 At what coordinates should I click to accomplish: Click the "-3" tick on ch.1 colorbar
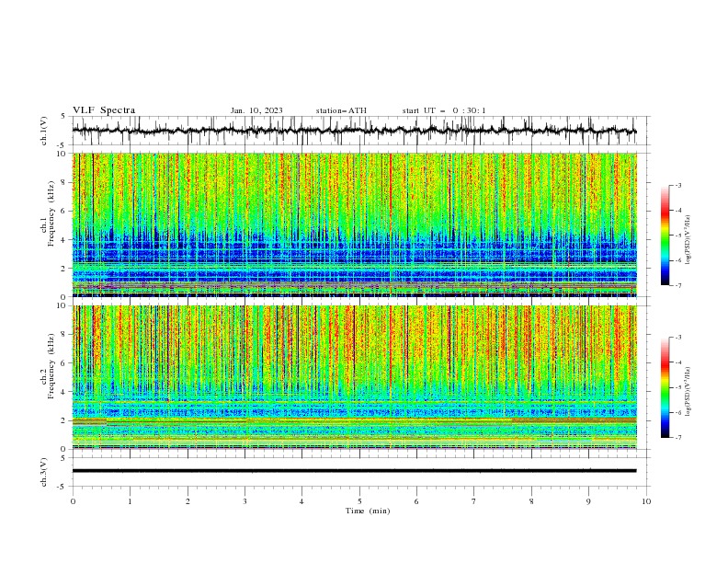click(677, 185)
